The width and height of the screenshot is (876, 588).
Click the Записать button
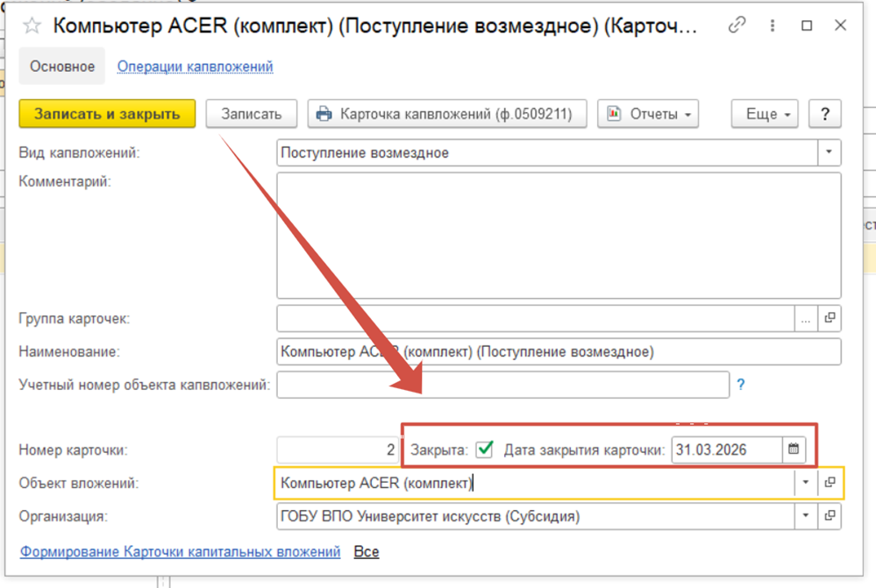pyautogui.click(x=252, y=114)
